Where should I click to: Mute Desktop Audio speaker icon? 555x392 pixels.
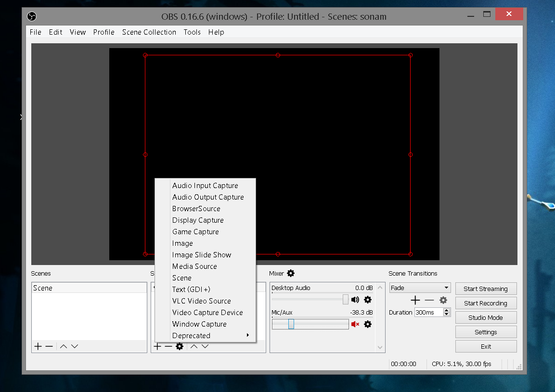click(x=355, y=300)
